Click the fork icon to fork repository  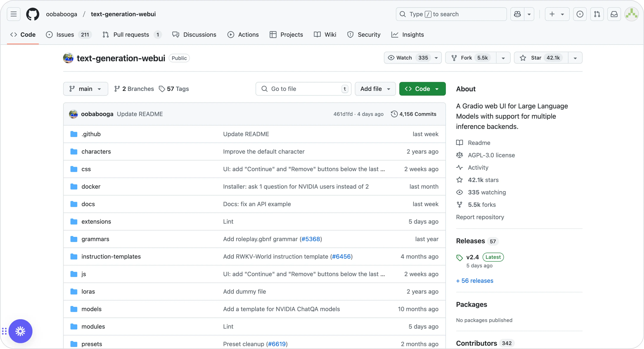tap(455, 58)
